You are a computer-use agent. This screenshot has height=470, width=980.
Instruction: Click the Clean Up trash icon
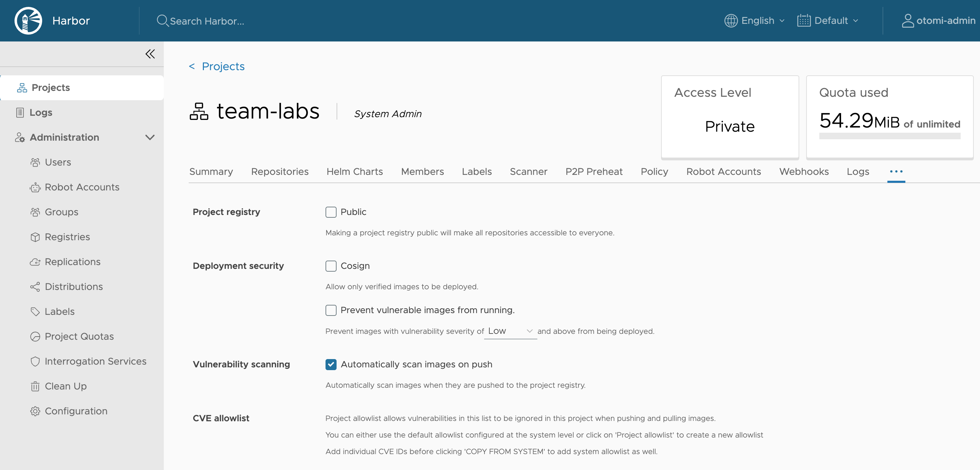pos(35,386)
